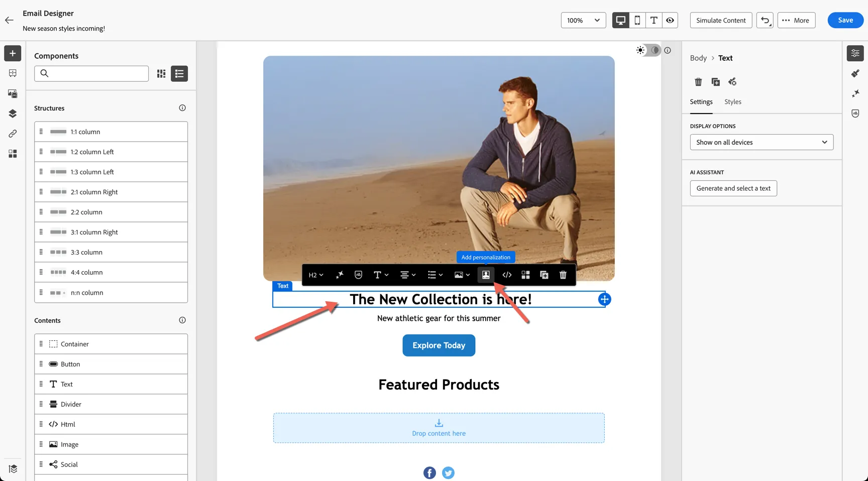Viewport: 868px width, 481px height.
Task: Open the H2 heading style dropdown
Action: click(316, 275)
